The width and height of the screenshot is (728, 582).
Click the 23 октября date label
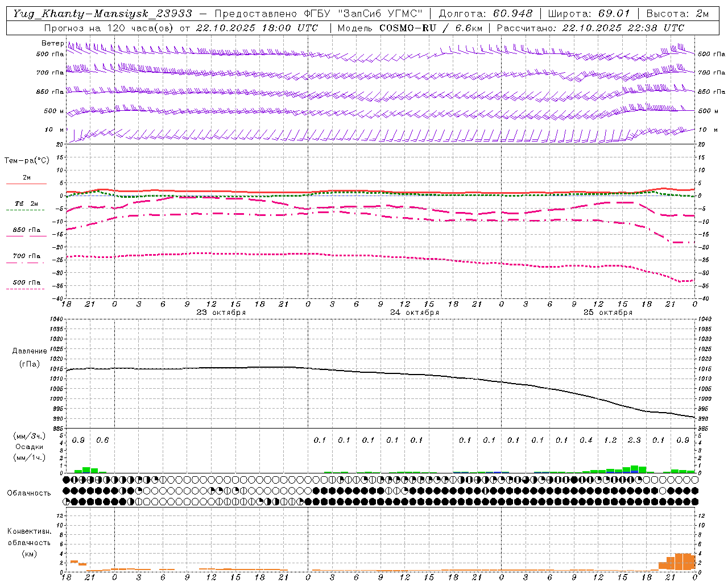click(x=221, y=313)
